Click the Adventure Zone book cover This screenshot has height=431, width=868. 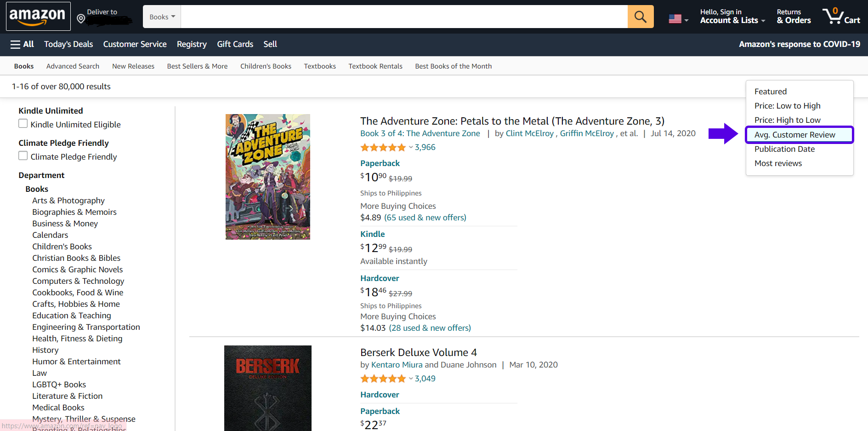click(268, 177)
